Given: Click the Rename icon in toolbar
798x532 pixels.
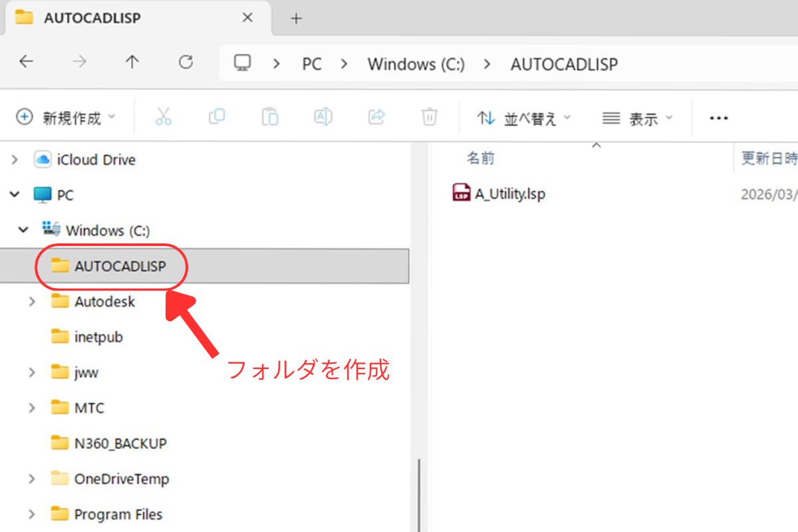Looking at the screenshot, I should tap(323, 118).
